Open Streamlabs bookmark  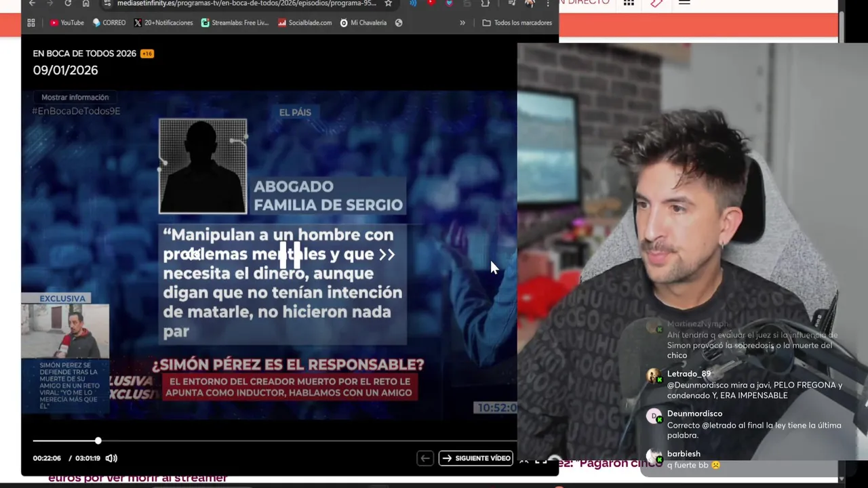(x=235, y=23)
